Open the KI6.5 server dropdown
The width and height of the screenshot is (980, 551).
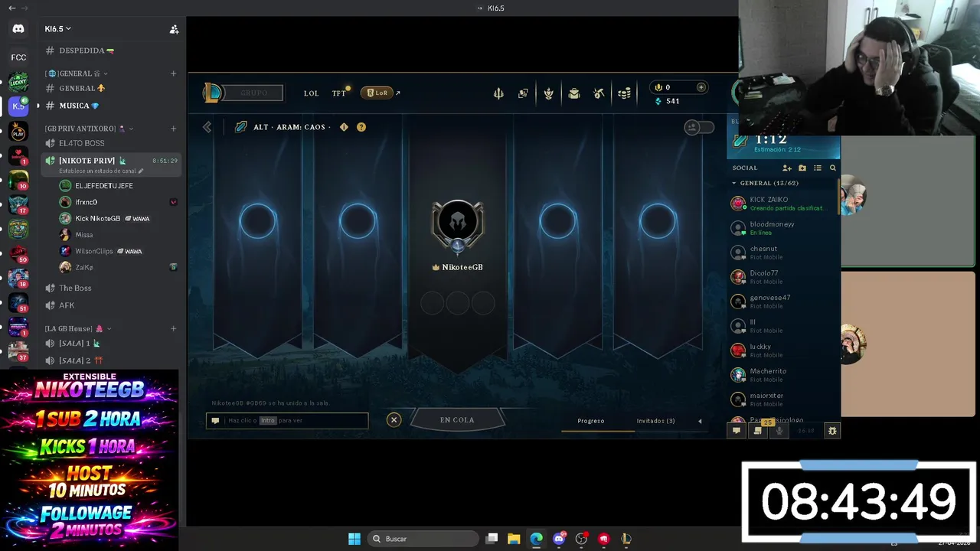point(58,29)
